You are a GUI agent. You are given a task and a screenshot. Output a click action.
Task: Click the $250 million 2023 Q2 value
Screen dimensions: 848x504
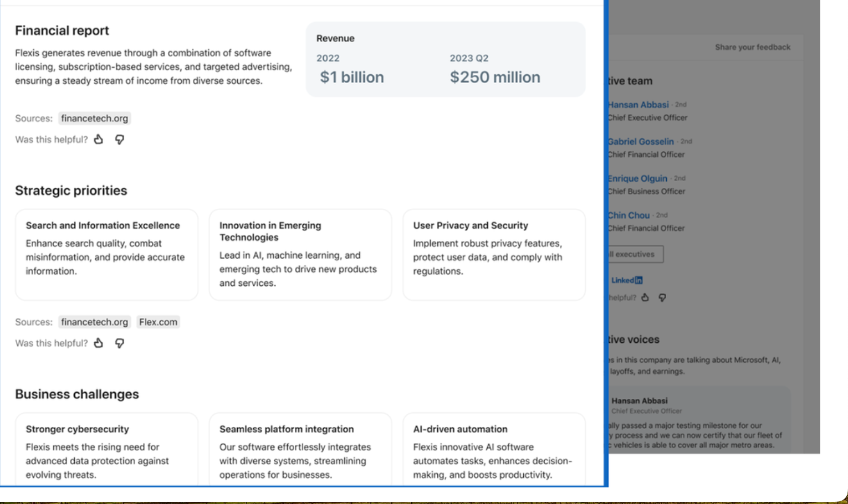(x=495, y=77)
